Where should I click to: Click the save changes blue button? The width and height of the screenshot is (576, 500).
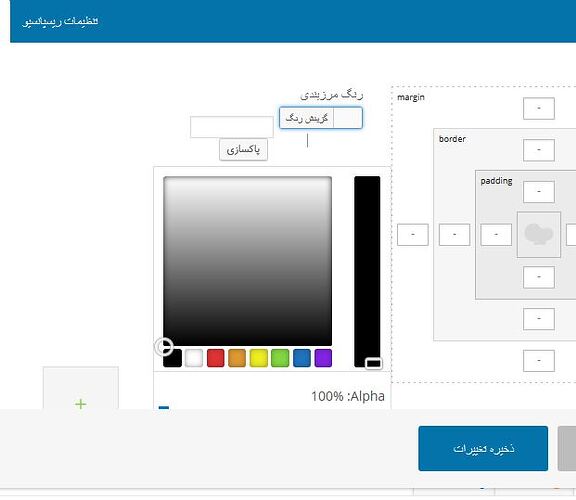pos(483,449)
